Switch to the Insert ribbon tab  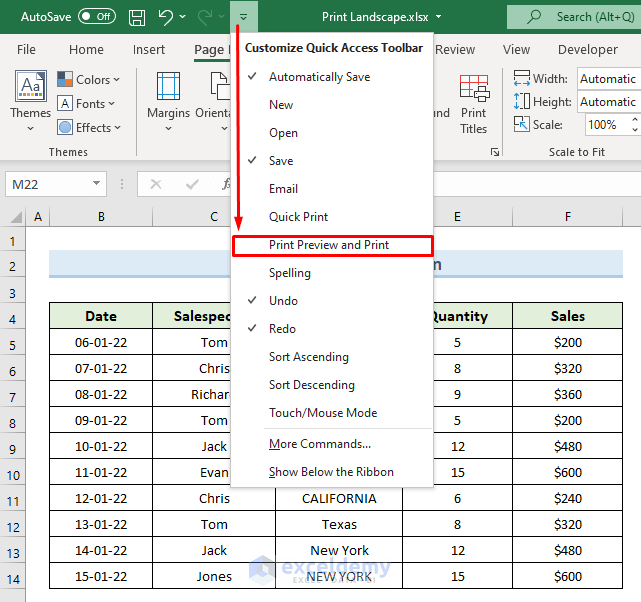[x=149, y=50]
